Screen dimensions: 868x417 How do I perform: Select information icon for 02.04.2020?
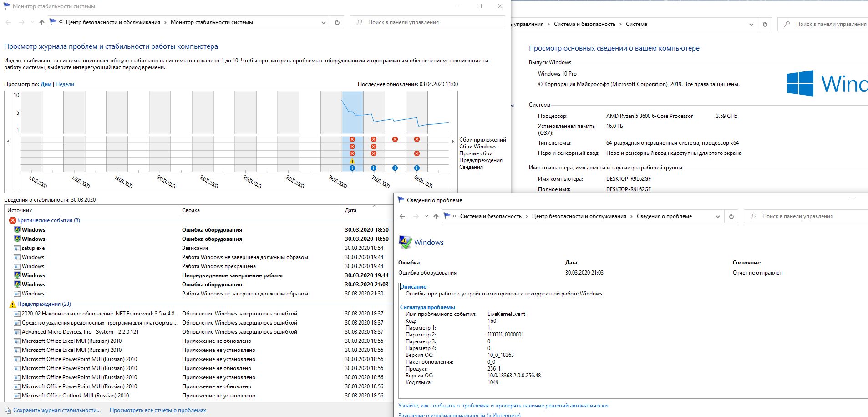(417, 168)
